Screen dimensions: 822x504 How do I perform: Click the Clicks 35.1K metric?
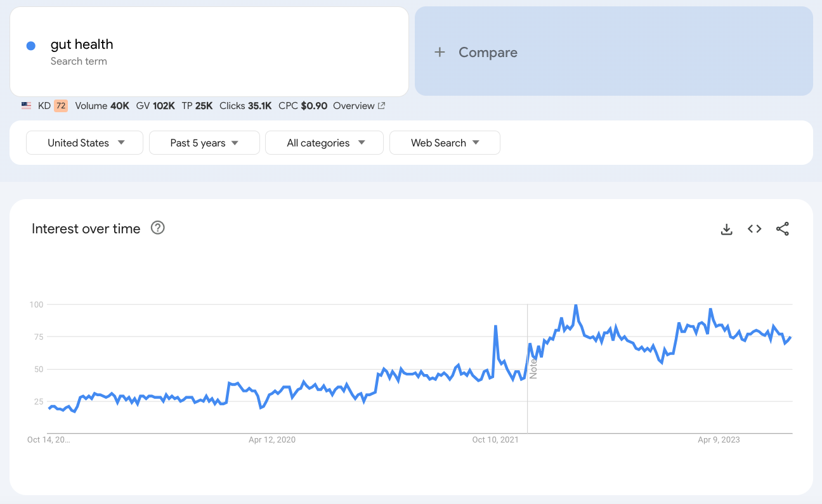point(245,105)
